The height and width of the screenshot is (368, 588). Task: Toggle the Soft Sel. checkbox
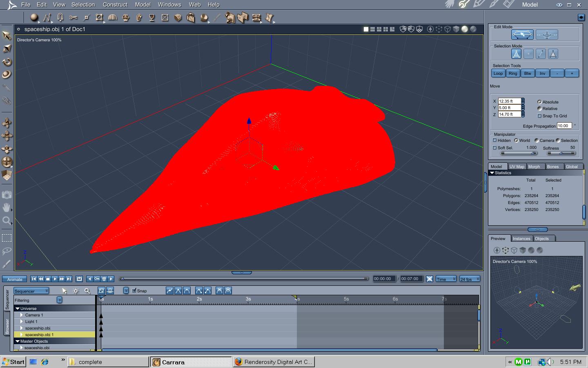click(x=494, y=148)
